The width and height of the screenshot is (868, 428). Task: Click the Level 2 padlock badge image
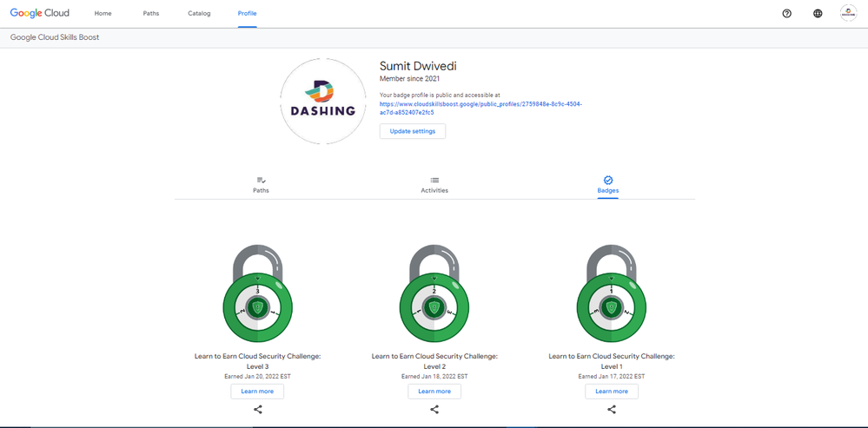(x=434, y=293)
